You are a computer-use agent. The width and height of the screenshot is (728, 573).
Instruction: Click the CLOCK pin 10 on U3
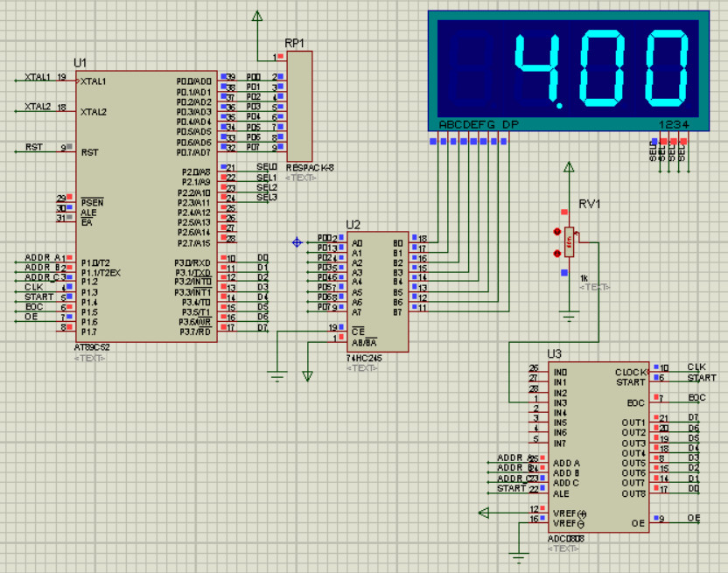coord(663,368)
